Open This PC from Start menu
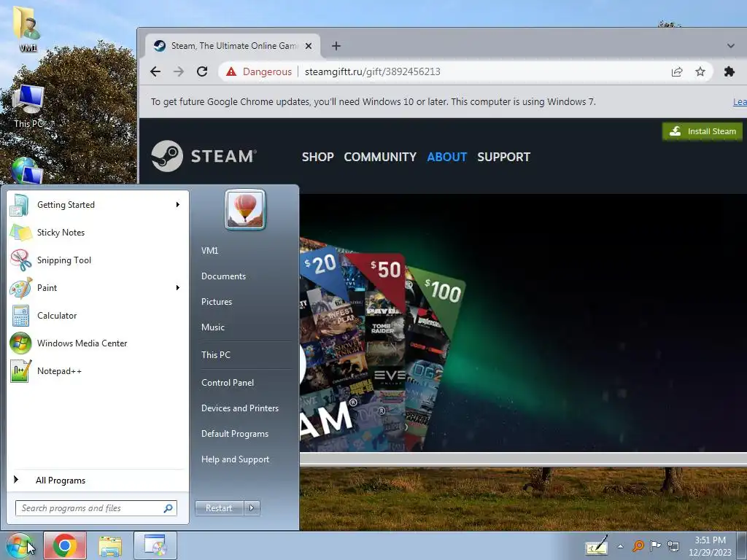 tap(216, 355)
